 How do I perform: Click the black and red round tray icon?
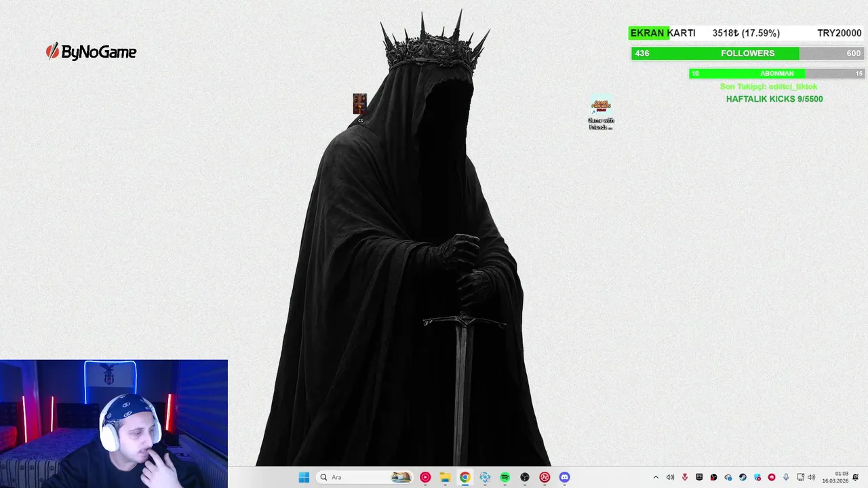[714, 477]
